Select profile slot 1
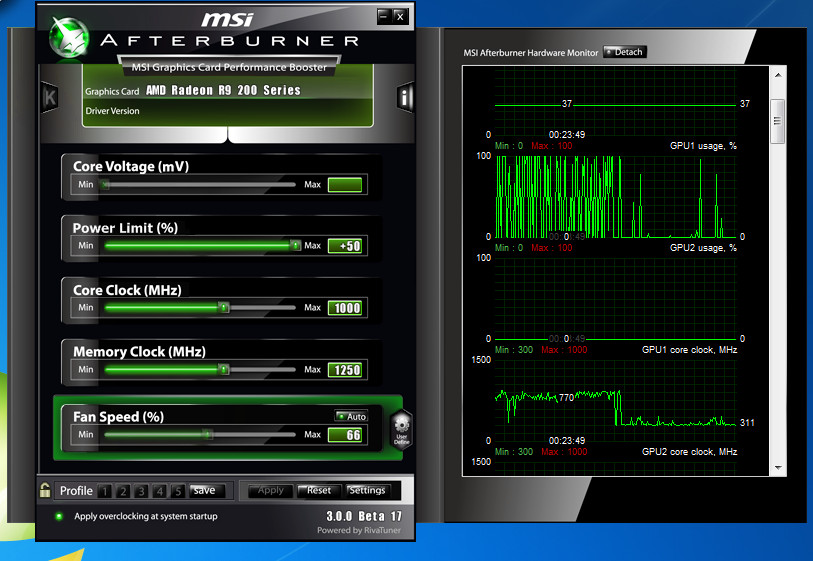 pos(105,490)
